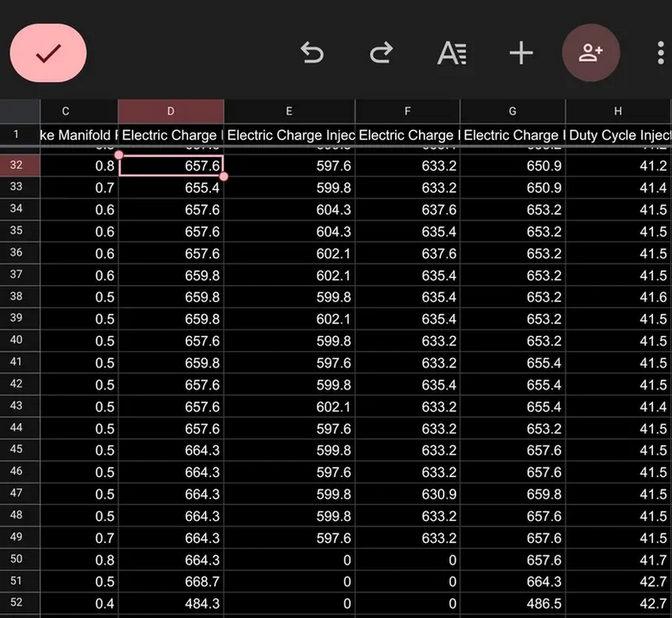Share the sheet via add-person icon
The image size is (672, 618).
coord(590,54)
